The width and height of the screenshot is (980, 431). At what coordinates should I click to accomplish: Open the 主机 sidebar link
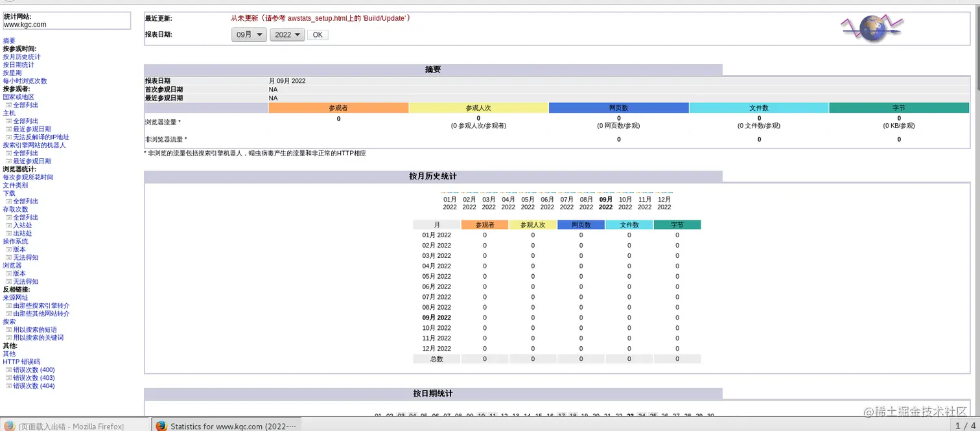pos(9,113)
